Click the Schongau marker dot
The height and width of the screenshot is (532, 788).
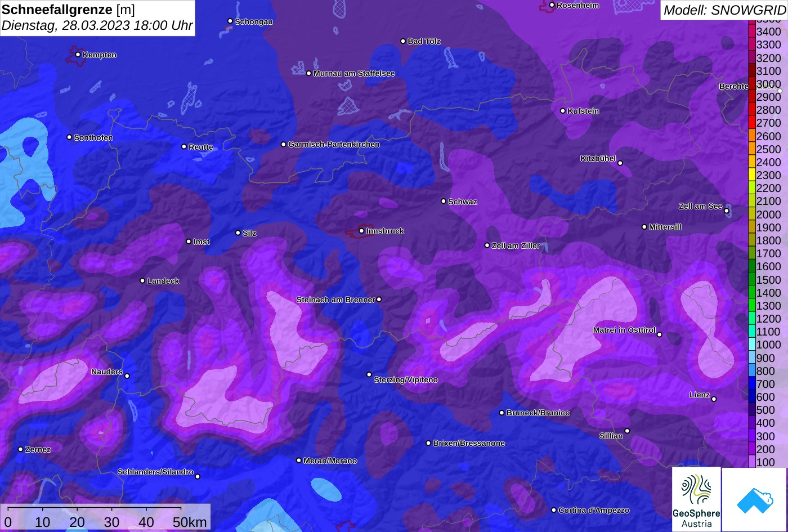coord(230,21)
